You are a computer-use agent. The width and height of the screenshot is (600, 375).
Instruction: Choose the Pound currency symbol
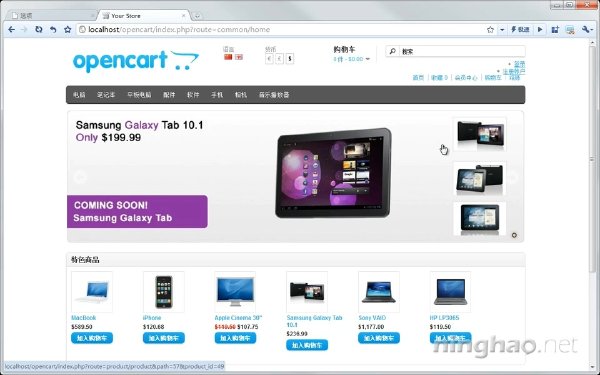280,59
